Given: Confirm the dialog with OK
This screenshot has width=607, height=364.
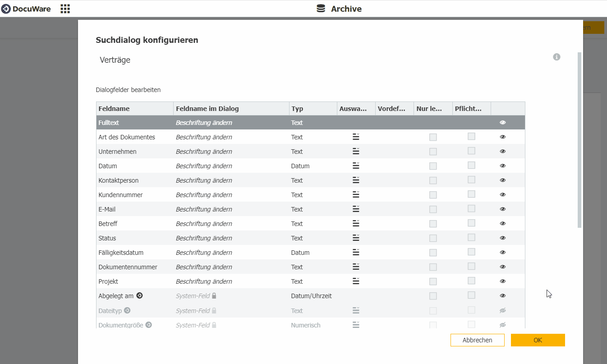Looking at the screenshot, I should [x=538, y=340].
